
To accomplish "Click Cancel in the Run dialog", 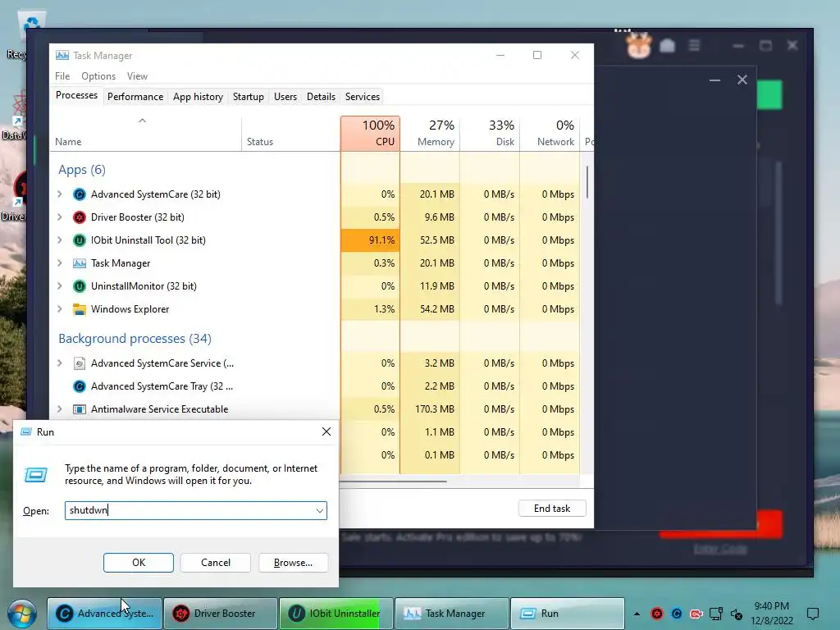I will pyautogui.click(x=216, y=563).
